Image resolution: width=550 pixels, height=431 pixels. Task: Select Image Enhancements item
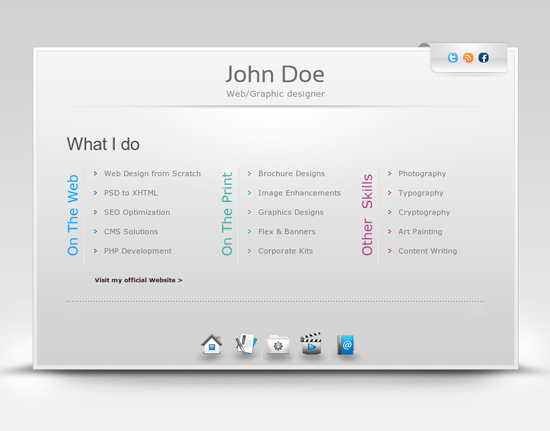pyautogui.click(x=300, y=193)
